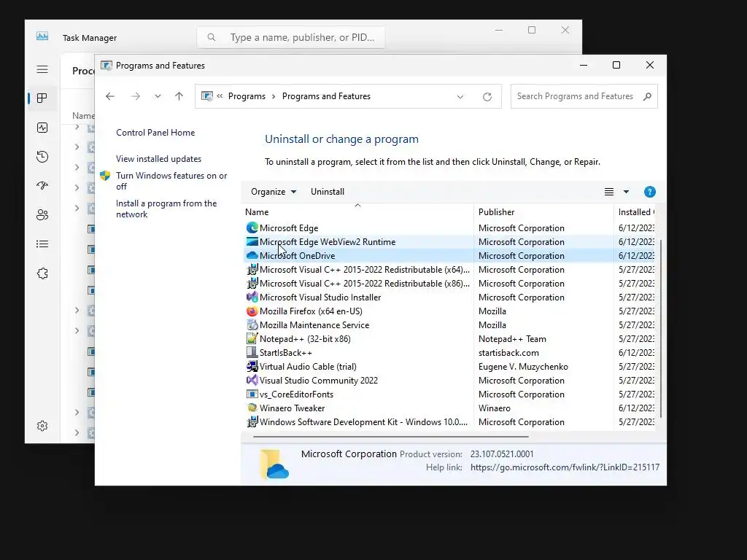The image size is (747, 560).
Task: Click the view layout icon
Action: 609,192
